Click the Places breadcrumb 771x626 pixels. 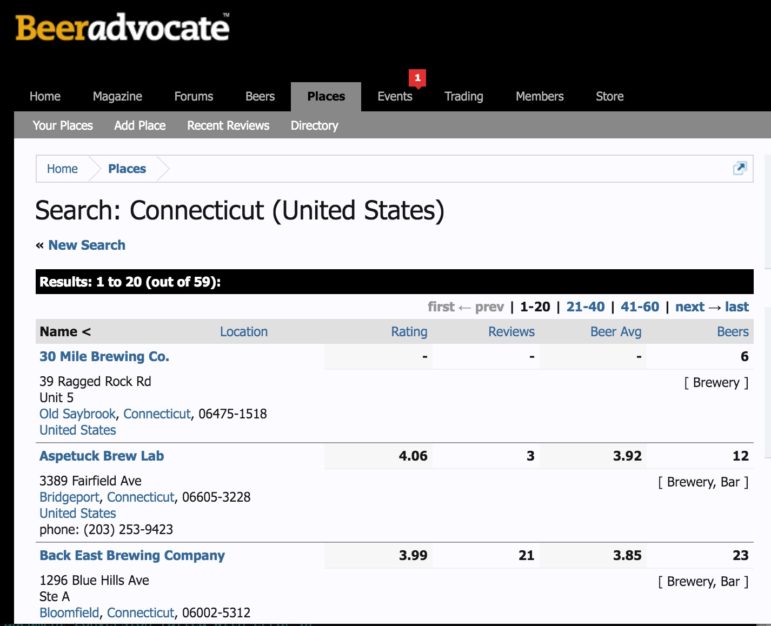pos(127,169)
